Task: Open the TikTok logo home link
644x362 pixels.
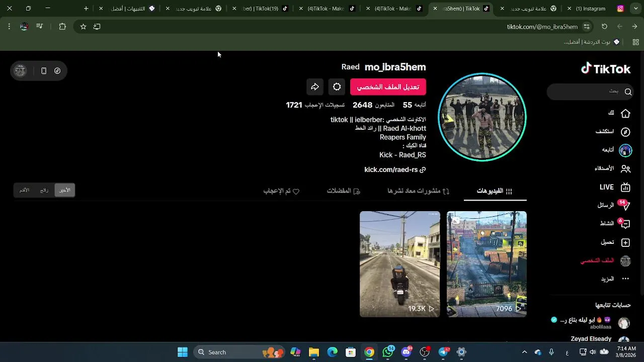Action: [x=606, y=68]
